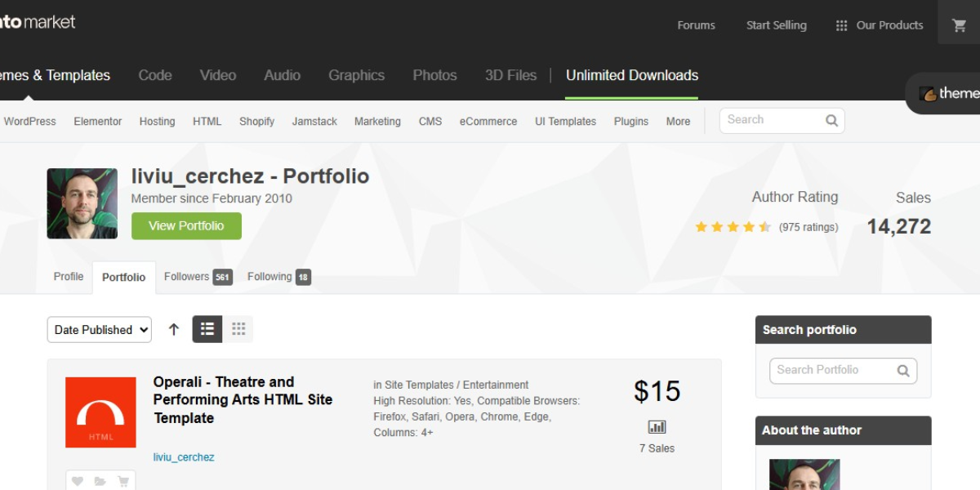The width and height of the screenshot is (980, 490).
Task: Select the eCommerce category
Action: pyautogui.click(x=488, y=121)
